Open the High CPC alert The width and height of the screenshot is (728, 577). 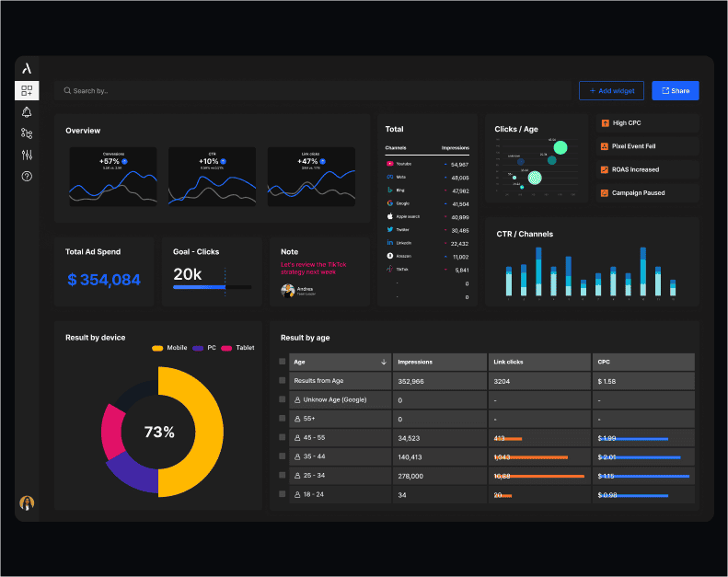647,122
